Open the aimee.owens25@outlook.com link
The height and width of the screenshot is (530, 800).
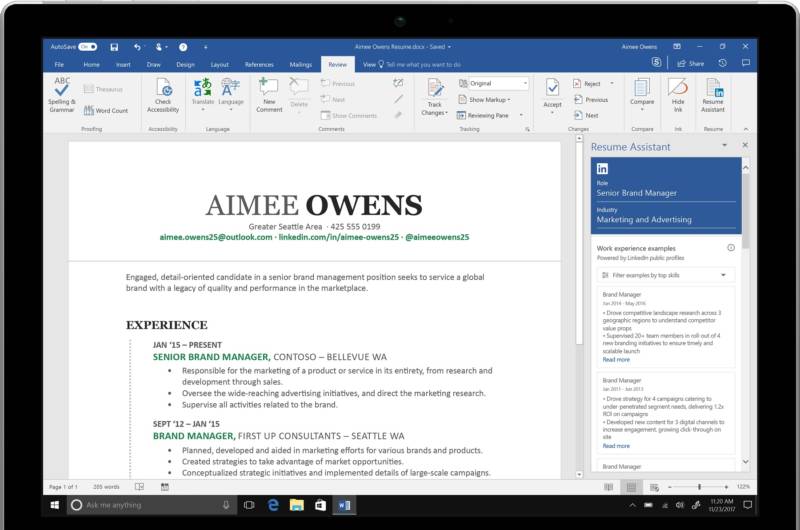click(216, 237)
